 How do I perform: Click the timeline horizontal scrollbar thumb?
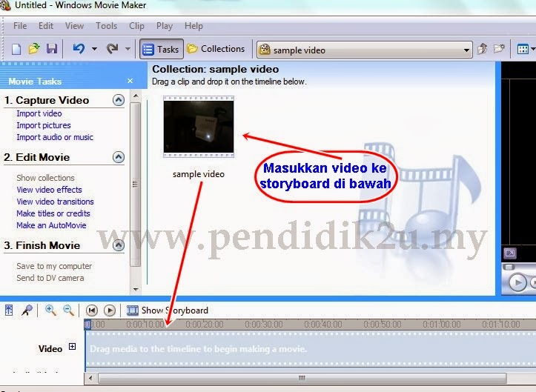(x=302, y=378)
